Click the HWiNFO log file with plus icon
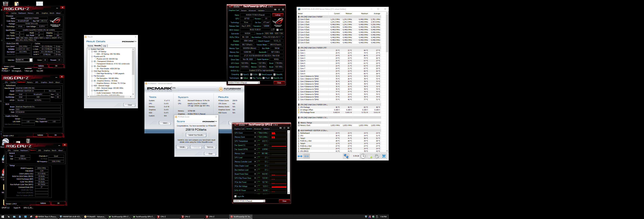The height and width of the screenshot is (219, 644). [x=370, y=156]
